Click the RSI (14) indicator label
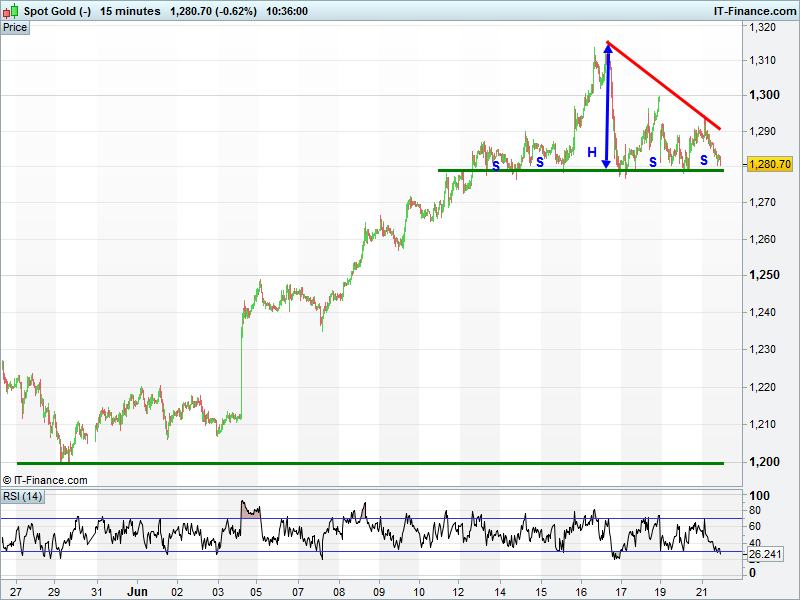The width and height of the screenshot is (800, 600). coord(22,496)
